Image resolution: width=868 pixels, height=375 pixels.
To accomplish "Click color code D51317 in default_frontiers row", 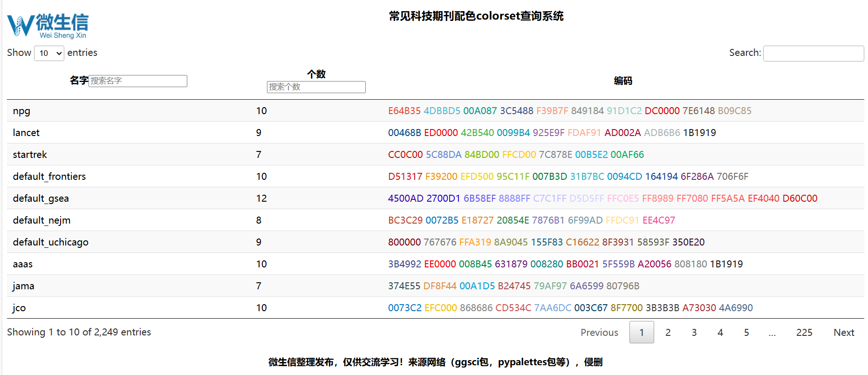I will (x=405, y=177).
